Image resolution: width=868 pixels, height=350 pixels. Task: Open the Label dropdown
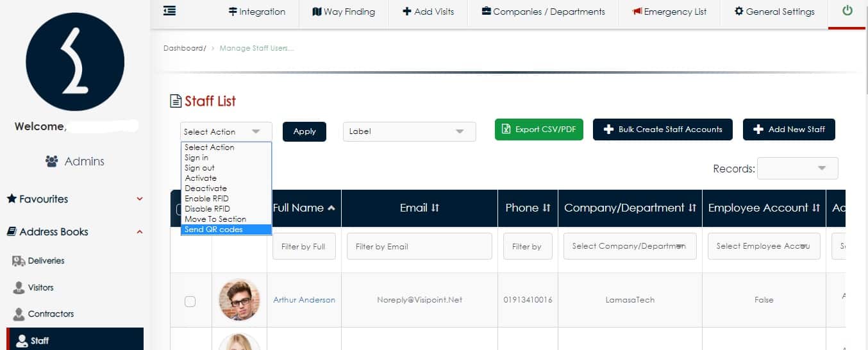click(x=409, y=131)
